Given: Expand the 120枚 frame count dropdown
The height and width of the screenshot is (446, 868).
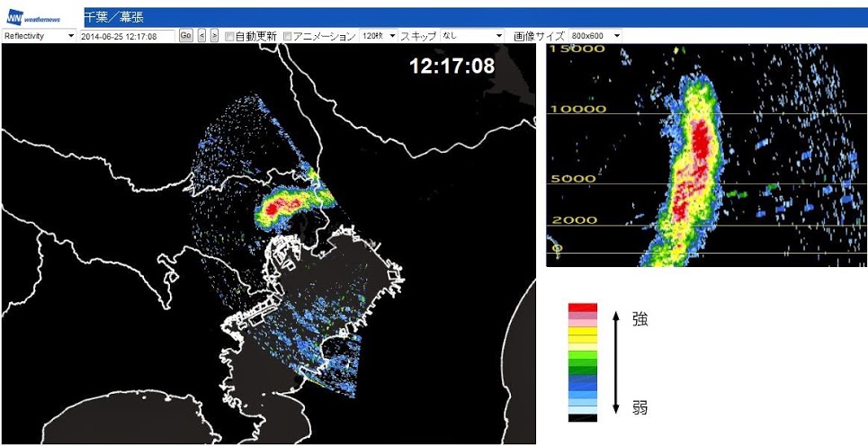Looking at the screenshot, I should [x=379, y=36].
